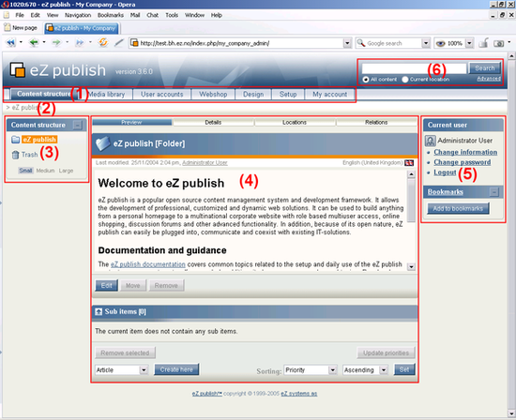Click the content preview scrollbar down arrow
Screen dimensions: 516x420
pos(411,267)
